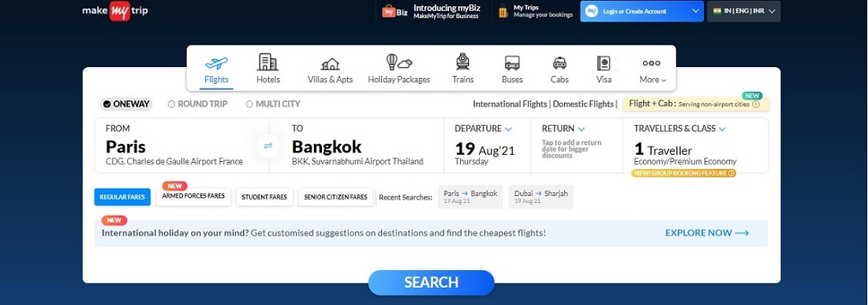Screen dimensions: 868x305
Task: Choose the Trains icon
Action: [x=462, y=62]
